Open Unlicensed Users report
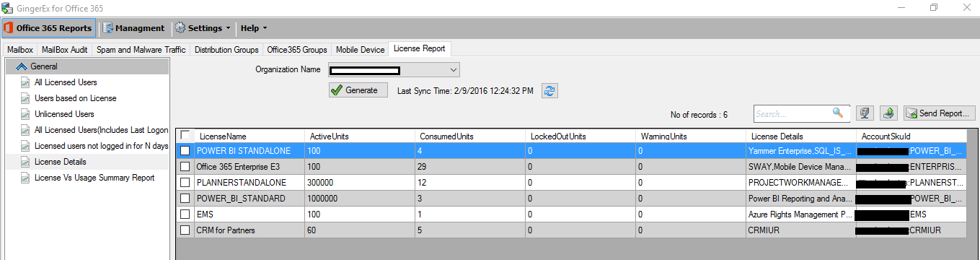Viewport: 980px width, 260px height. click(64, 114)
